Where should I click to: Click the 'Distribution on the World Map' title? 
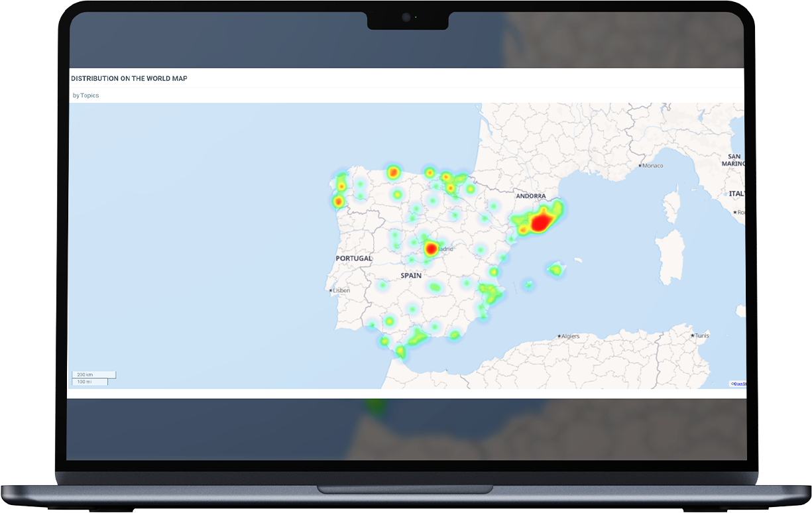(x=129, y=78)
